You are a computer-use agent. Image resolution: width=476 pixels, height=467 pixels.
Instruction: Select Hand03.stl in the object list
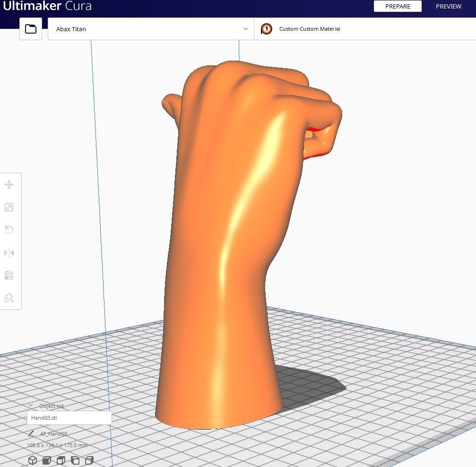point(69,417)
